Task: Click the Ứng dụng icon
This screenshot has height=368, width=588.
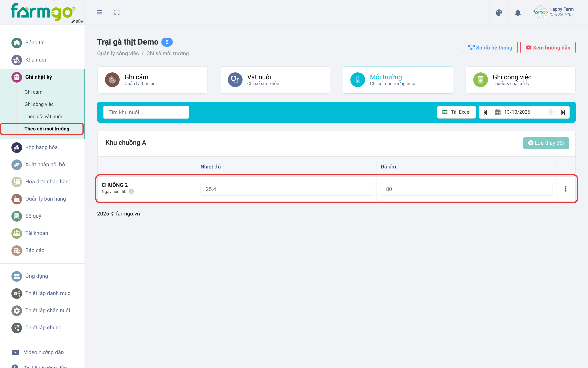Action: [x=17, y=276]
